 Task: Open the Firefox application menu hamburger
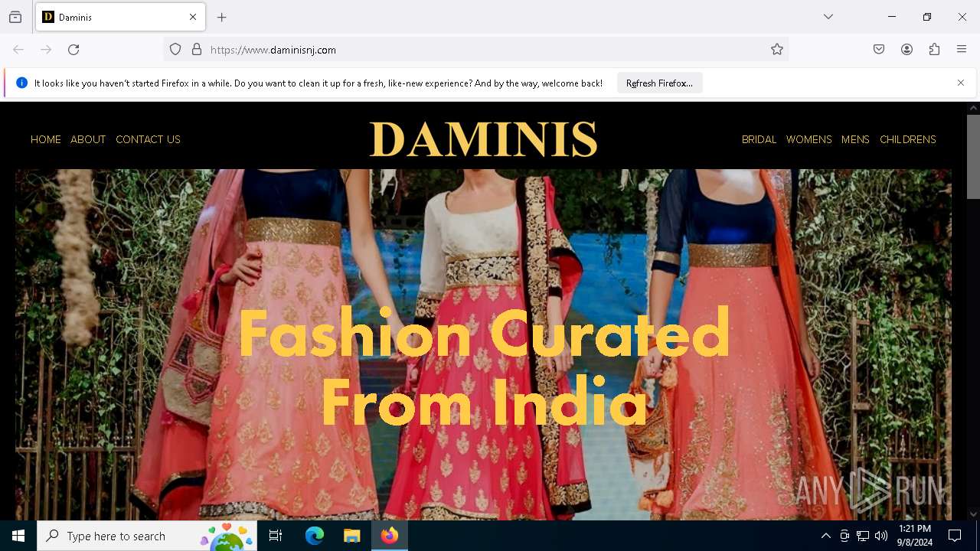(962, 50)
